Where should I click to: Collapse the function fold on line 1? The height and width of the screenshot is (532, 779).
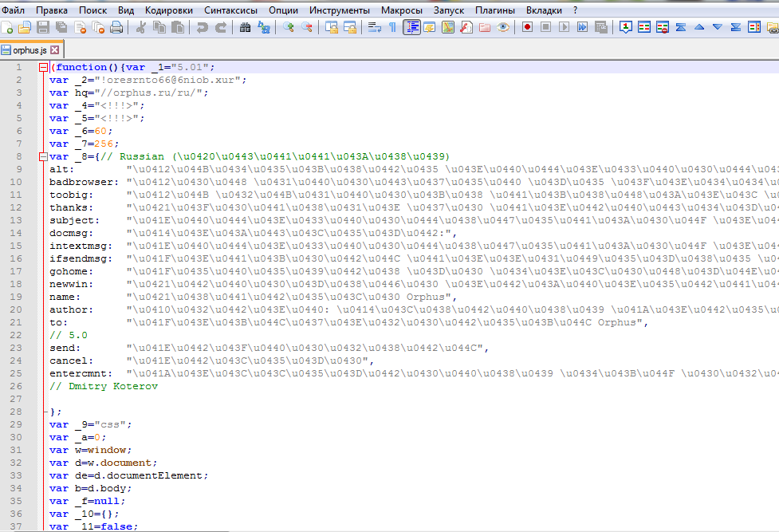point(43,67)
